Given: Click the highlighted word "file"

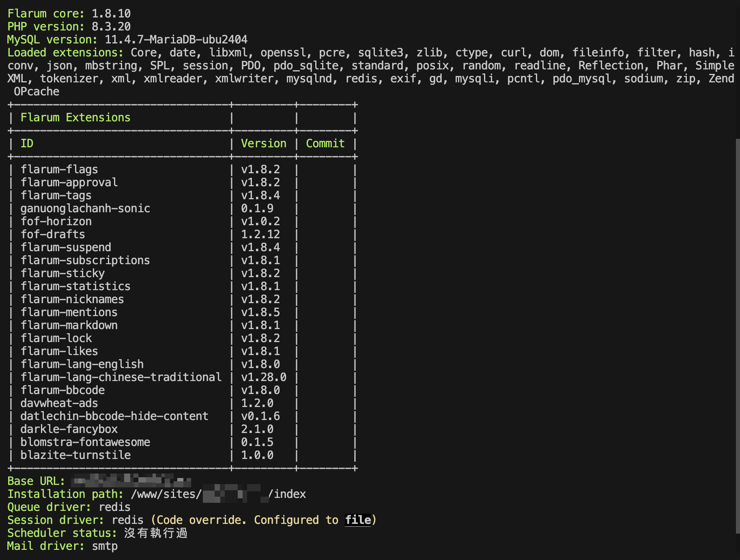Looking at the screenshot, I should pyautogui.click(x=358, y=520).
